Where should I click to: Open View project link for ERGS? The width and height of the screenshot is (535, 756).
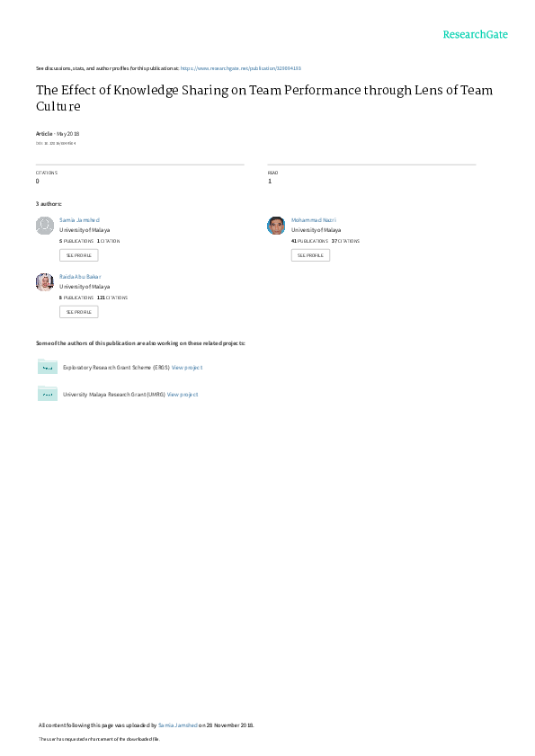tap(187, 368)
